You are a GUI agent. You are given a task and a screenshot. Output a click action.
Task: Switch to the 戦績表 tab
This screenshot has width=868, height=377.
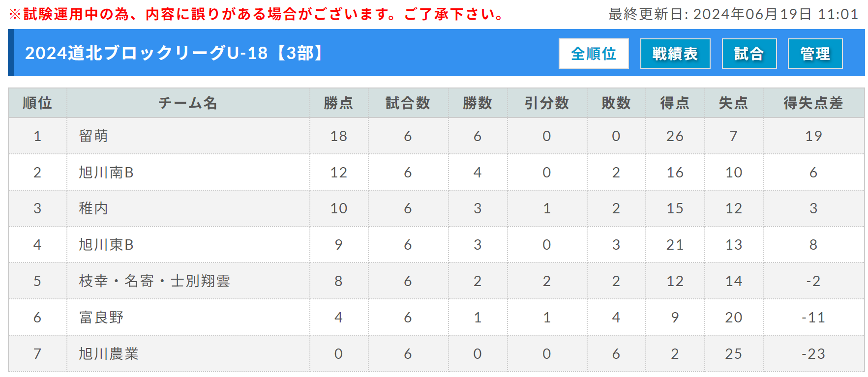coord(675,54)
